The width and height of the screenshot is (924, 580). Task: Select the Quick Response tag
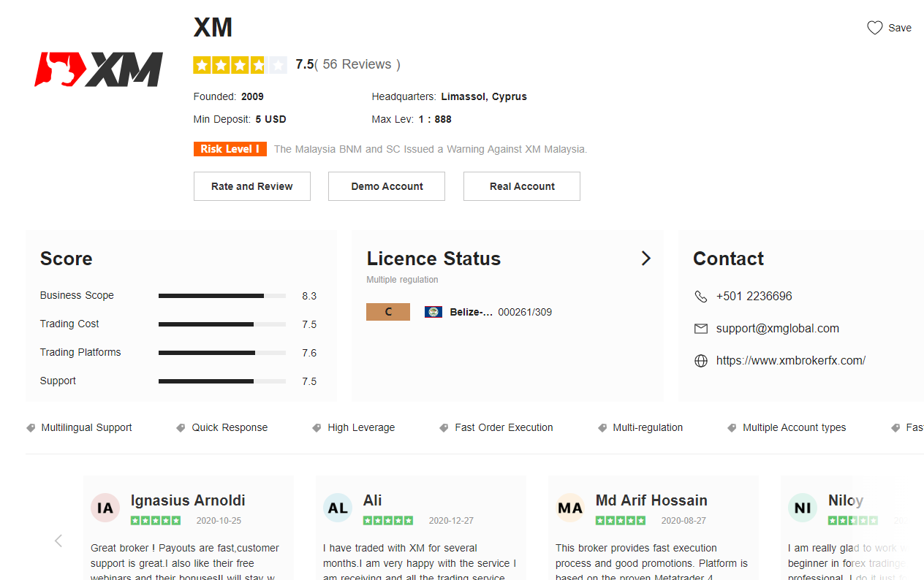230,428
